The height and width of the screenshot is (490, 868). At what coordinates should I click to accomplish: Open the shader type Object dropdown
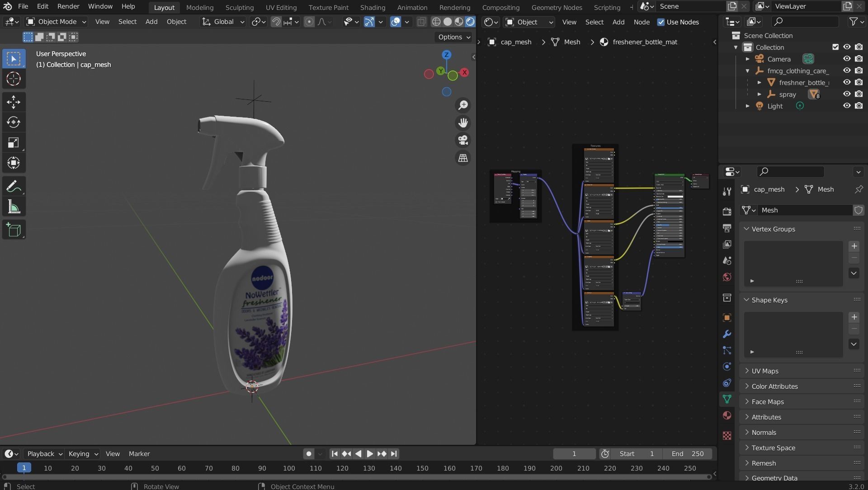point(529,22)
